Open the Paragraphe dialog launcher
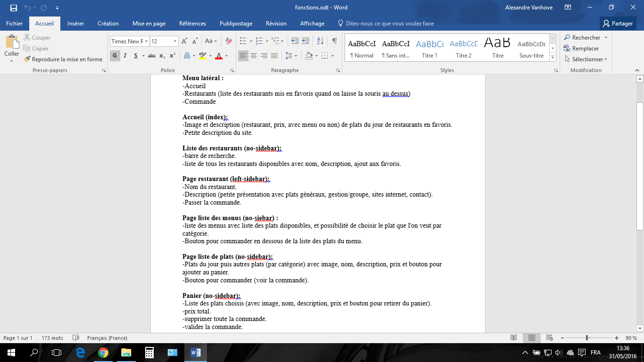 (x=339, y=70)
